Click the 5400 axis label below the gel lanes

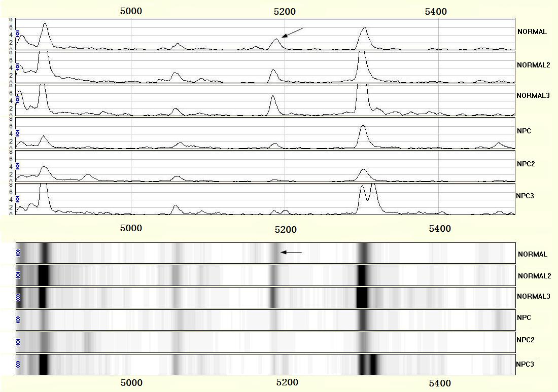pos(440,383)
